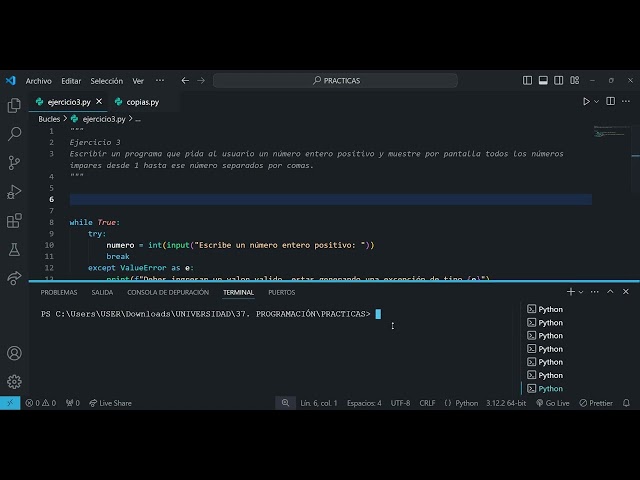Go forward with the right arrow navigation

(201, 81)
